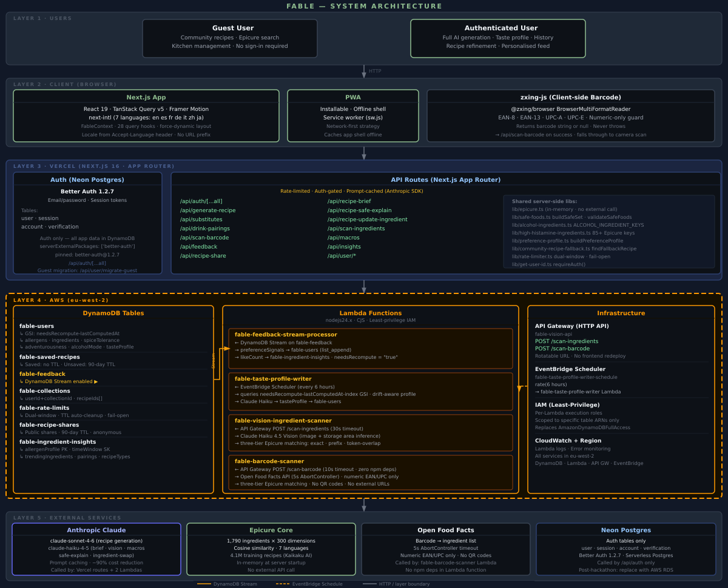Click the /api/substitutes route
728x588 pixels.
201,219
